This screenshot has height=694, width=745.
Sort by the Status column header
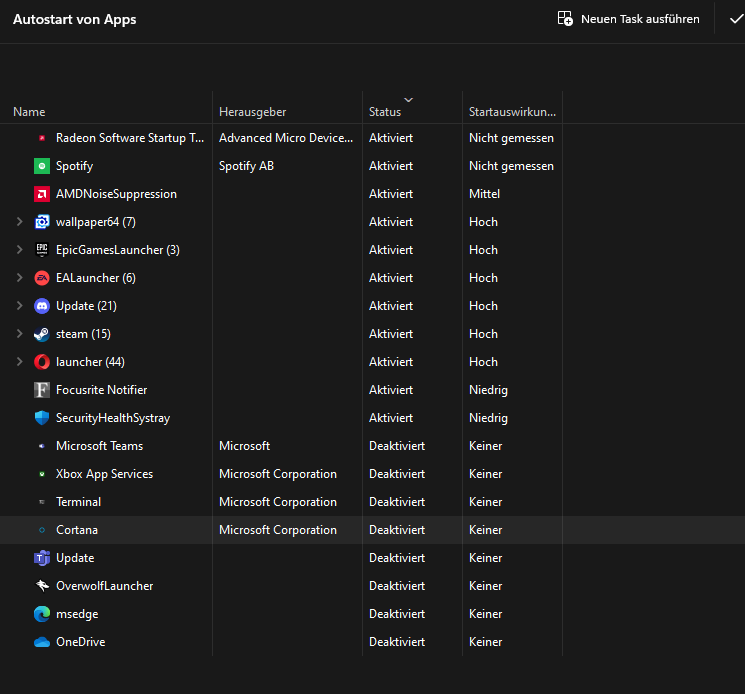(x=385, y=112)
